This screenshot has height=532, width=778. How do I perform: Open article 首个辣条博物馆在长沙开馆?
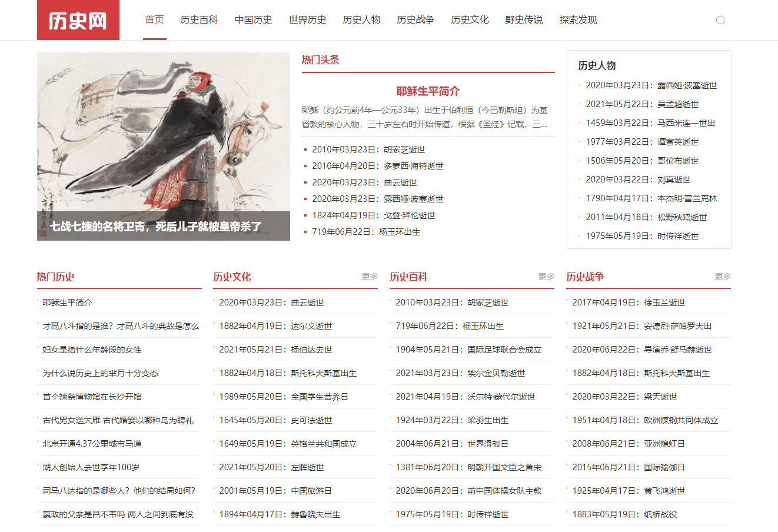coord(92,397)
